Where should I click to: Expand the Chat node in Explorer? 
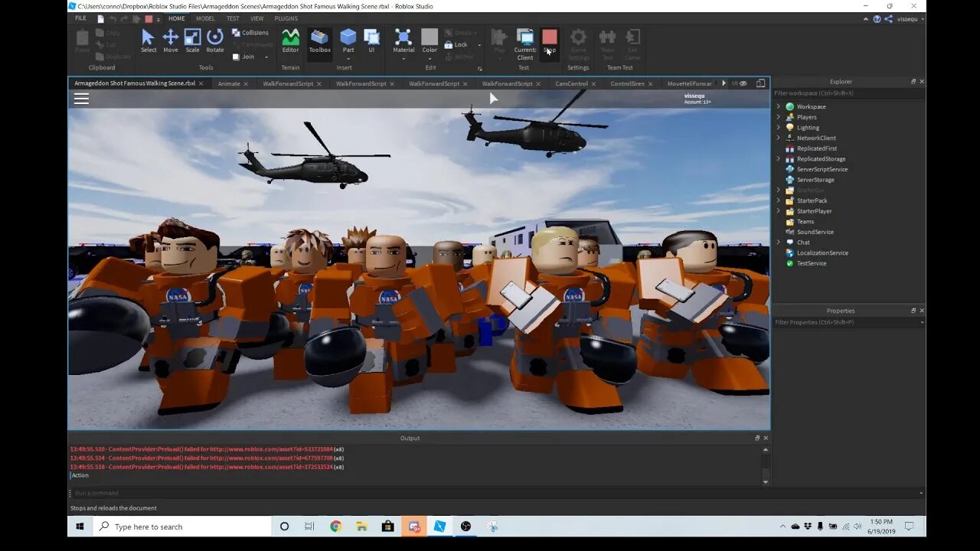[779, 243]
